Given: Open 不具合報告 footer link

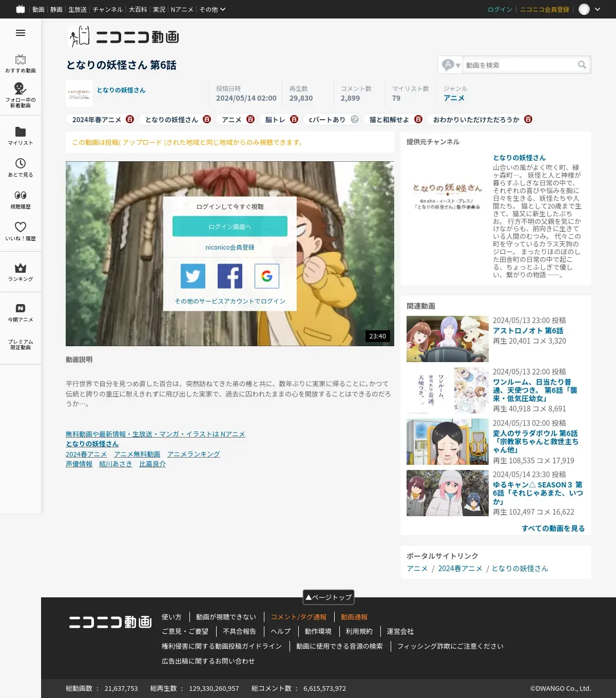Looking at the screenshot, I should [x=239, y=631].
